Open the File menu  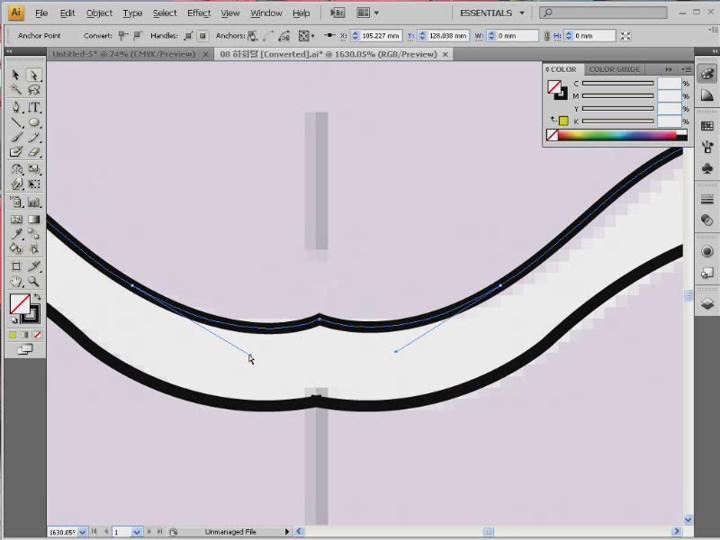[x=41, y=13]
